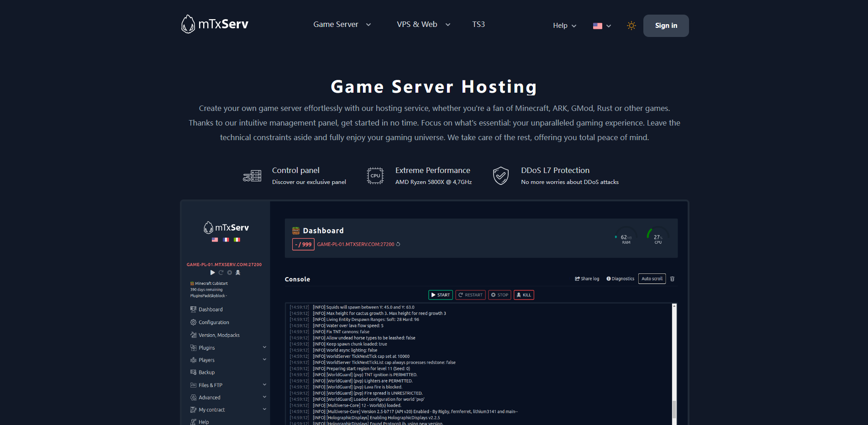Open the Help dropdown
868x425 pixels.
(x=564, y=26)
